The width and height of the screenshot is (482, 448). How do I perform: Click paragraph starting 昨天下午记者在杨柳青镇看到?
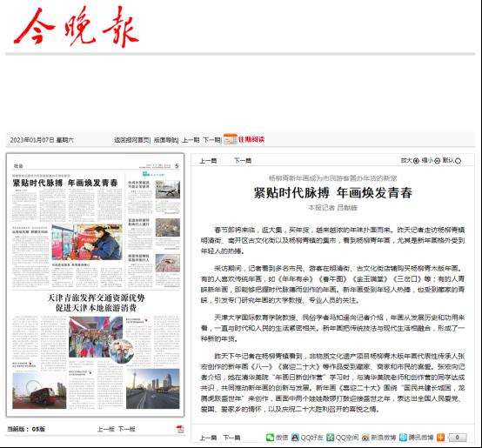tap(333, 383)
